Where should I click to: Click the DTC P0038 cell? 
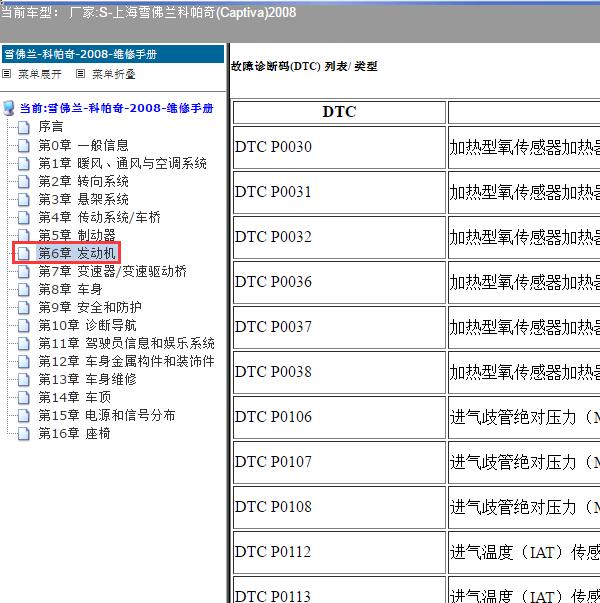(339, 372)
